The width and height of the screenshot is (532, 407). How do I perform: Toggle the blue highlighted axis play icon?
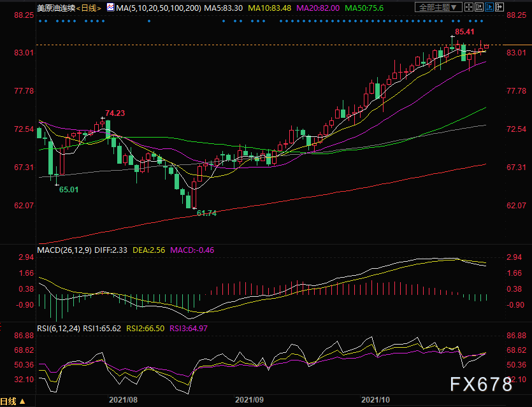coord(489,7)
